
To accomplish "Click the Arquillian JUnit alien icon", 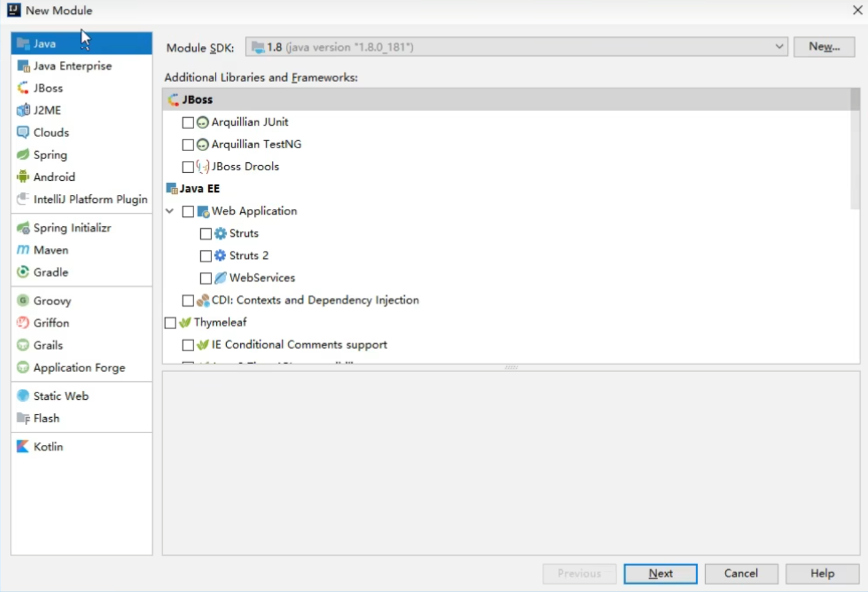I will point(203,122).
